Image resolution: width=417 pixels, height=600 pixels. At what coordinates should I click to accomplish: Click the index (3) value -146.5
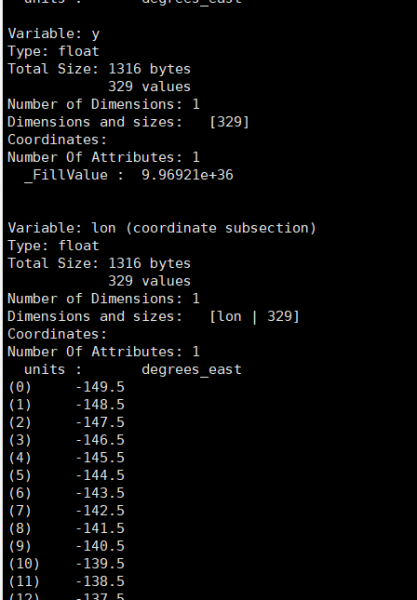tap(100, 440)
